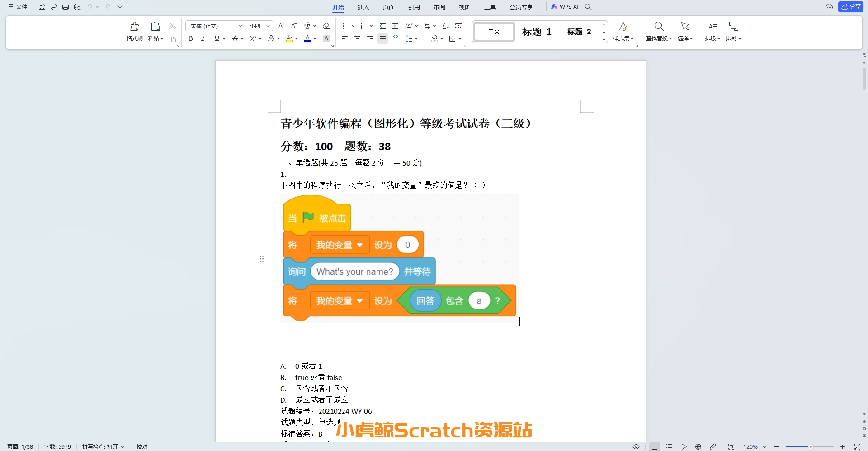Toggle Italic formatting
This screenshot has width=868, height=451.
(x=203, y=38)
